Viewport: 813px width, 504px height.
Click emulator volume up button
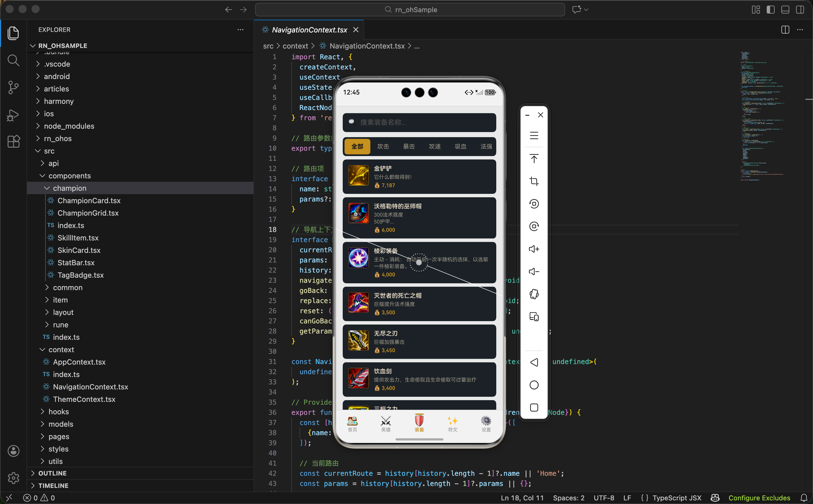534,249
